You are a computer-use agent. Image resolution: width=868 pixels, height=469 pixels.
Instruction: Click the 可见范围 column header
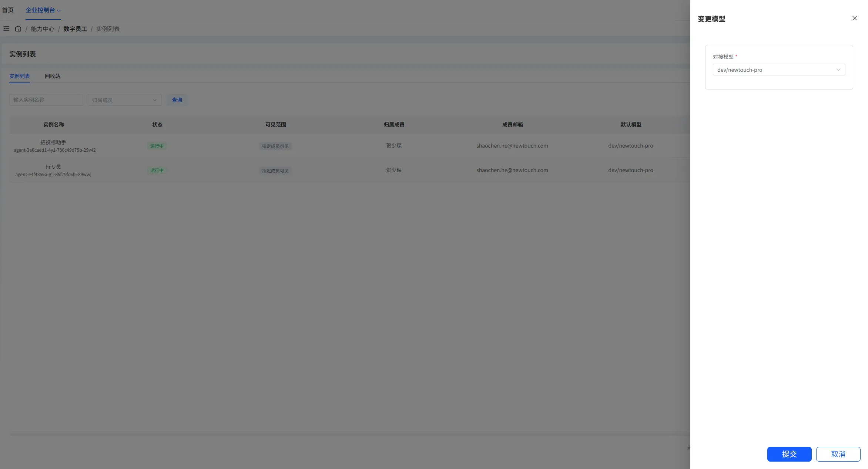point(276,125)
